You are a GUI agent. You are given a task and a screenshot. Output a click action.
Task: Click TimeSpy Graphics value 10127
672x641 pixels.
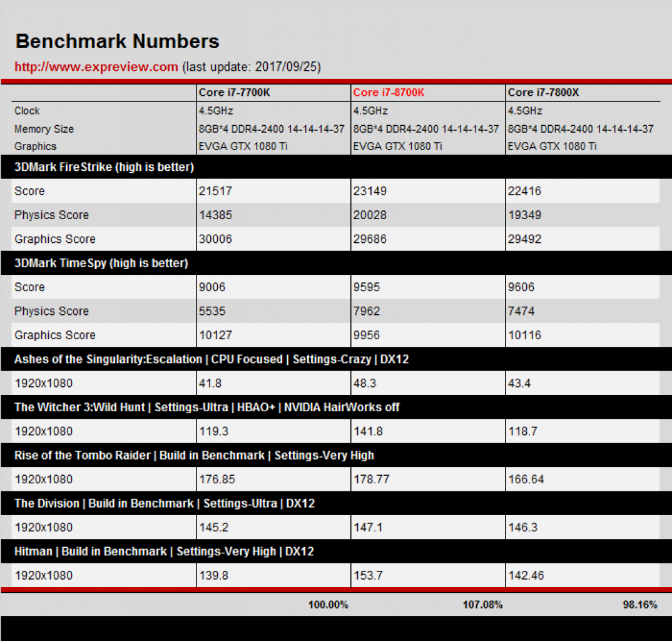tap(215, 335)
